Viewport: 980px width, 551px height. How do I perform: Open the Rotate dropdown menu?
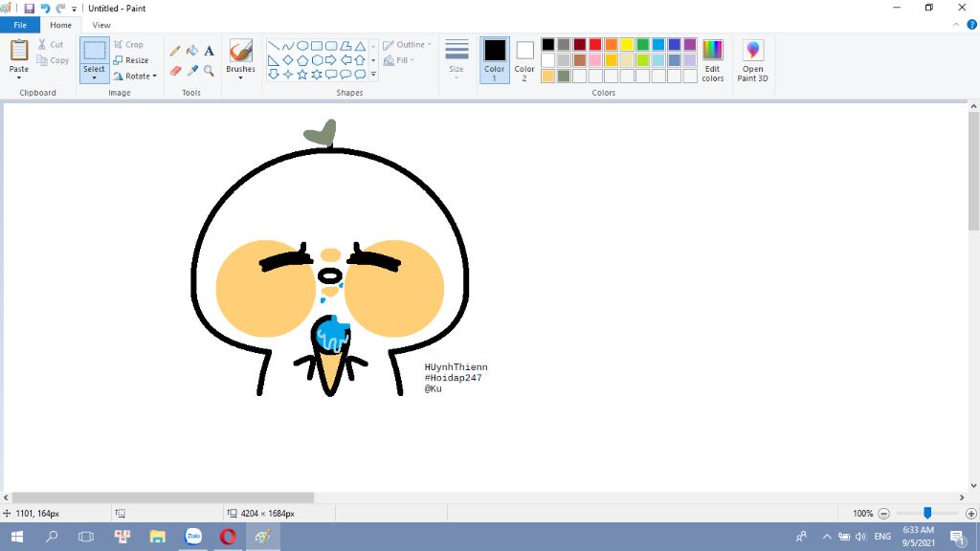pos(135,77)
